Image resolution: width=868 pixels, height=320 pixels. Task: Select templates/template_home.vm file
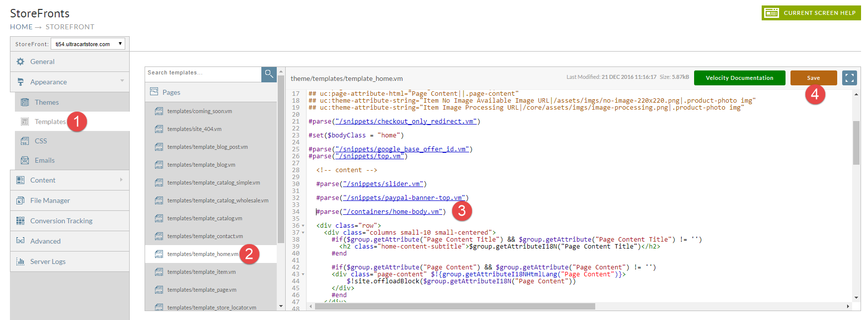pyautogui.click(x=211, y=254)
